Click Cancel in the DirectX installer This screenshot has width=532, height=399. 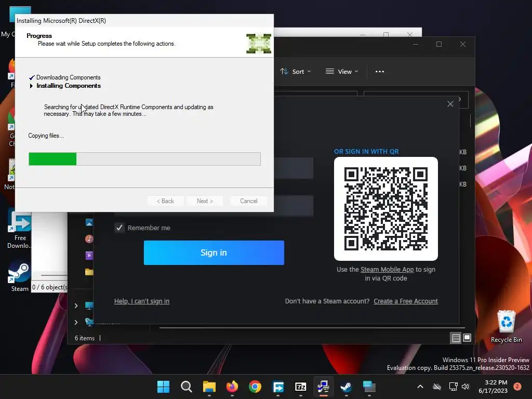click(248, 201)
